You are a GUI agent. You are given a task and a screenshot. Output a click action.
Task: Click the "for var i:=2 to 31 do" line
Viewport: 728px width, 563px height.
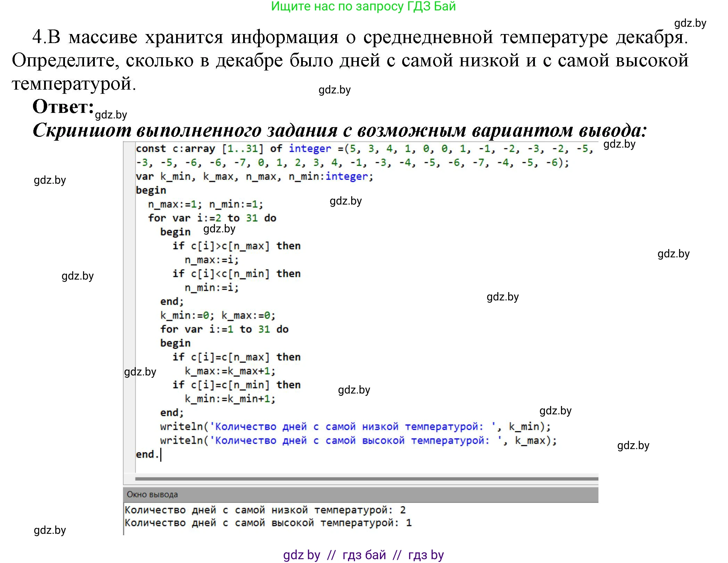212,218
